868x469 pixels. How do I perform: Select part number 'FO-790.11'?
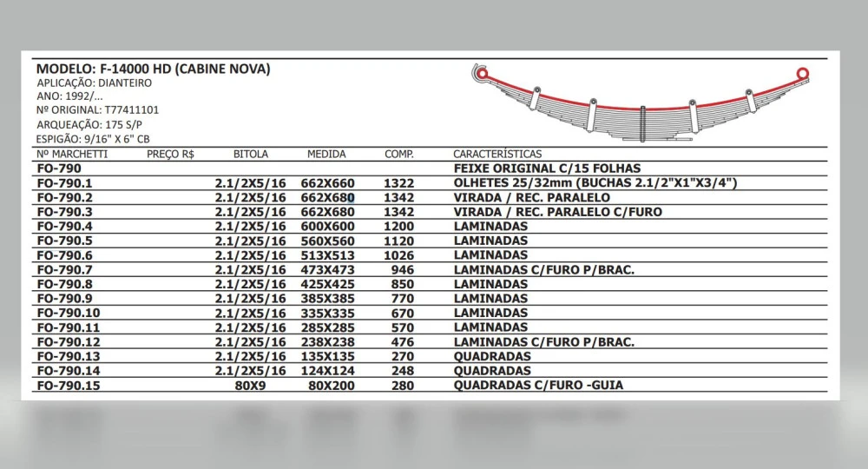coord(69,327)
